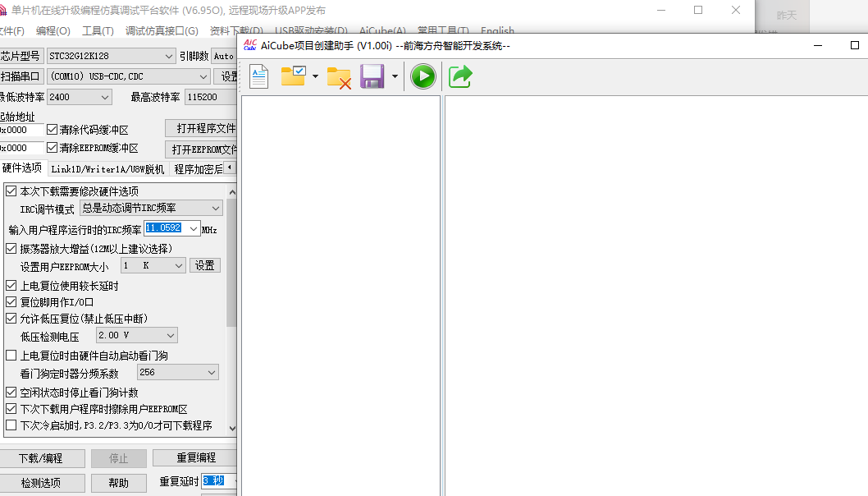
Task: Click the 打开EEPROM文件 button
Action: click(x=203, y=149)
